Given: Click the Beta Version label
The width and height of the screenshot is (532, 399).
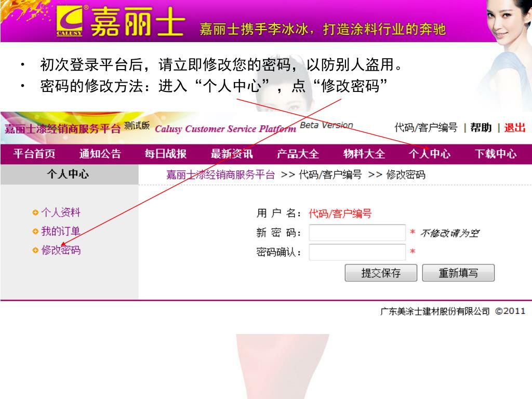Looking at the screenshot, I should coord(326,125).
